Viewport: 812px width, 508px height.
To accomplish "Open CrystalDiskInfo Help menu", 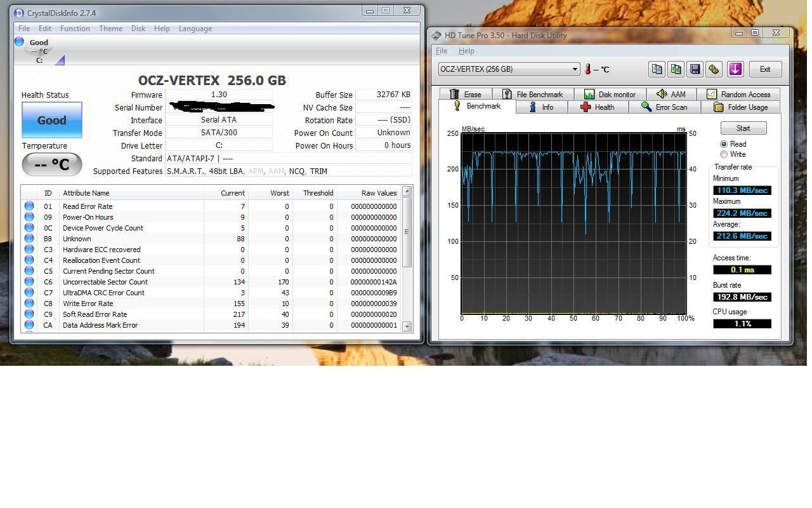I will tap(162, 29).
